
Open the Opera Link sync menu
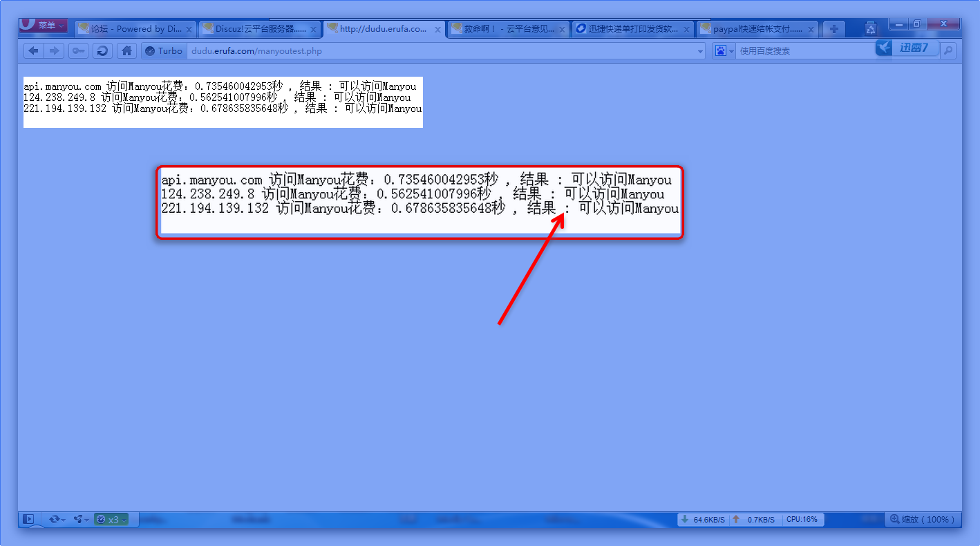click(57, 519)
